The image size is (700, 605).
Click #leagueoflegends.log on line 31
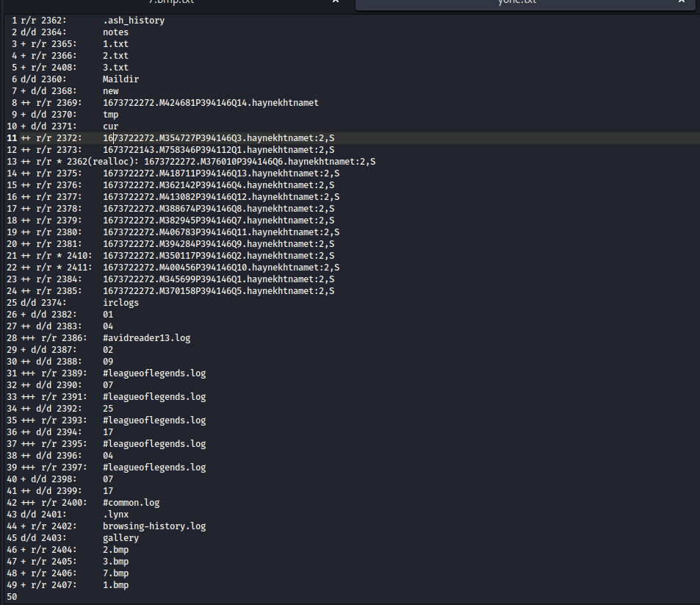[x=154, y=373]
